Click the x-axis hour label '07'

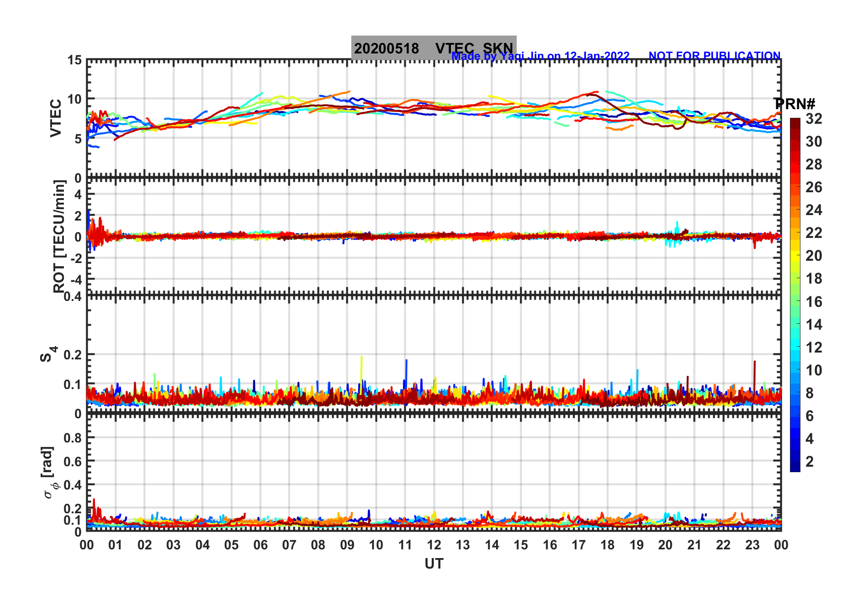pos(289,545)
